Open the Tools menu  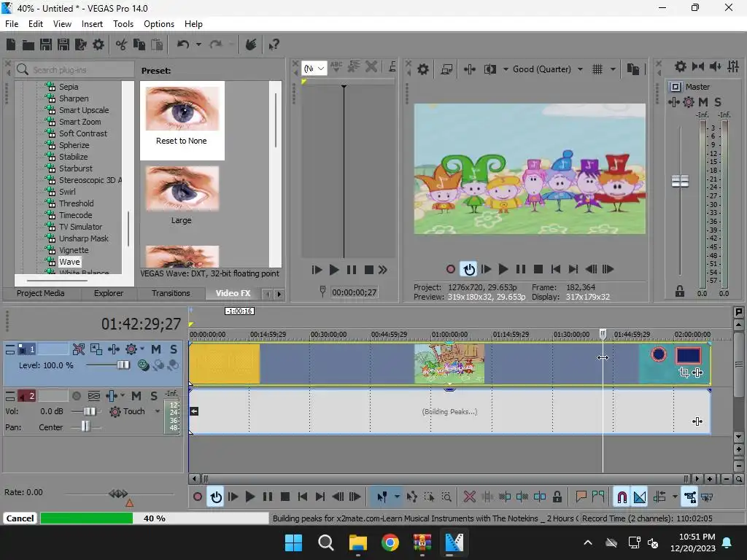coord(123,24)
